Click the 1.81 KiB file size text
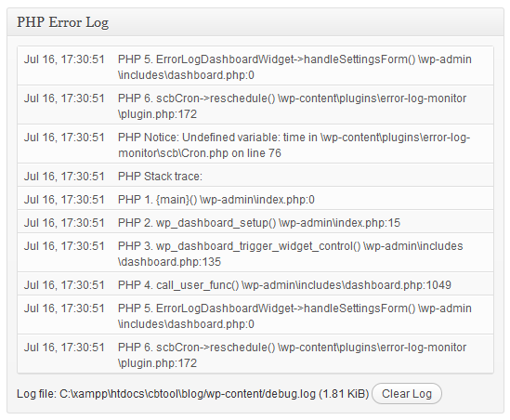This screenshot has height=420, width=510. [x=344, y=394]
